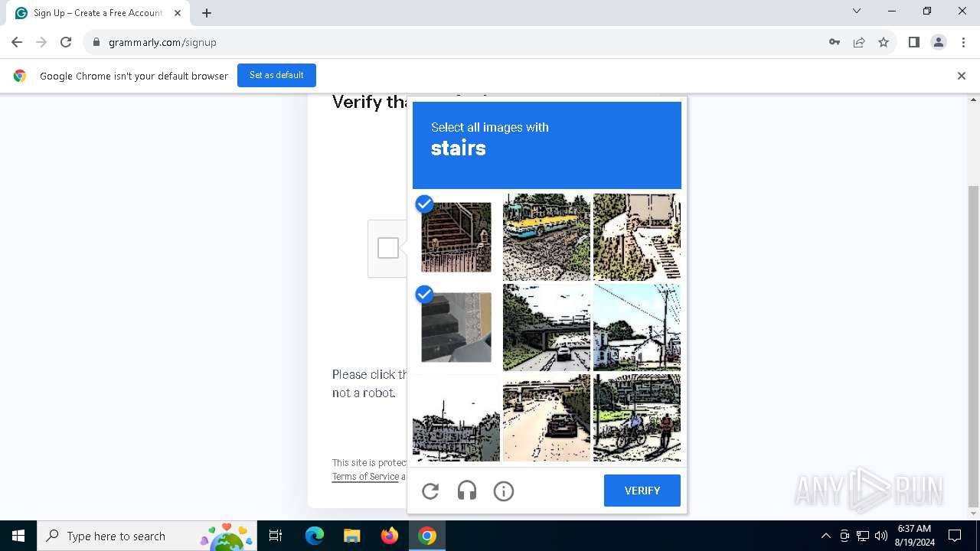Open Chrome's three-dot menu
980x551 pixels.
pyautogui.click(x=963, y=42)
